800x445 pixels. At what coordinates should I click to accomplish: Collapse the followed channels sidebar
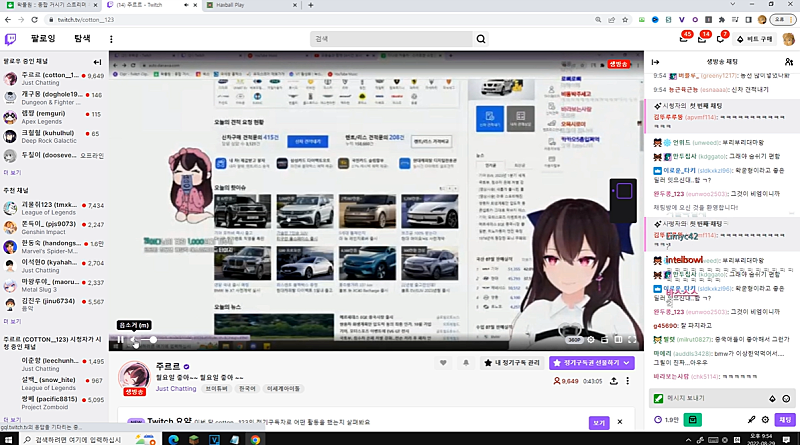coord(98,61)
